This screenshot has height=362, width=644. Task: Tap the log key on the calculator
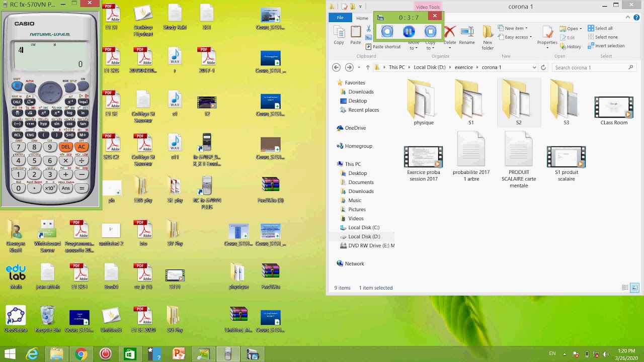[69, 113]
